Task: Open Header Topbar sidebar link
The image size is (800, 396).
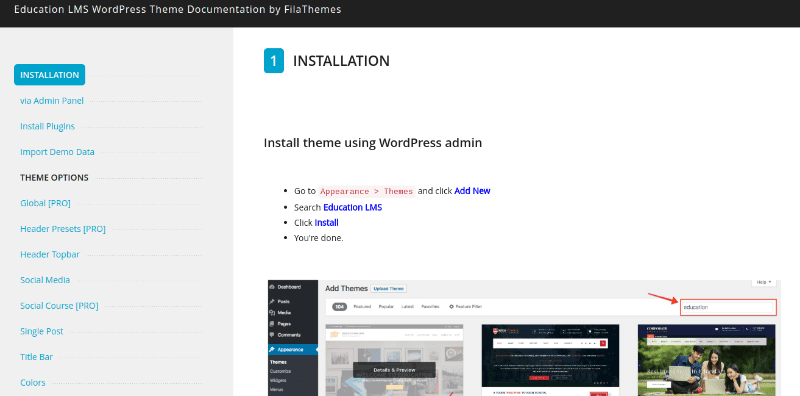Action: point(50,254)
